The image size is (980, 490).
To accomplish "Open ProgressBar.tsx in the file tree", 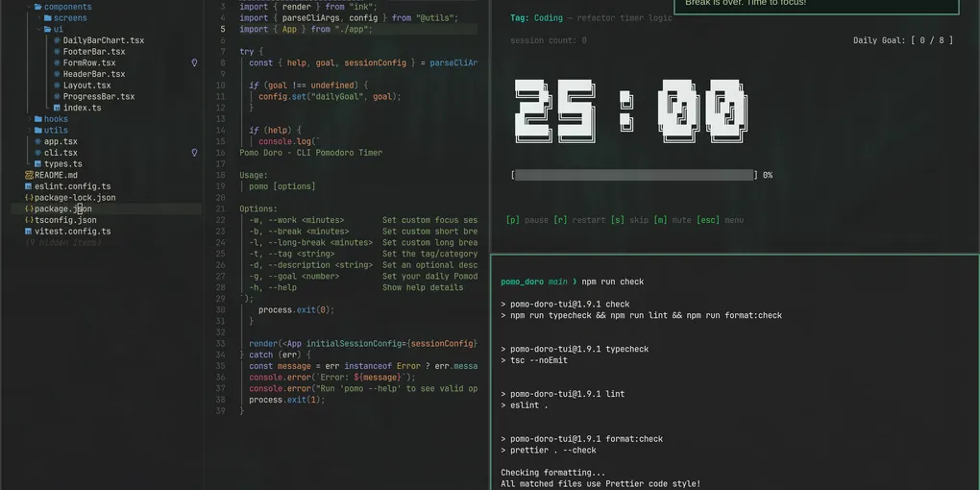I will click(99, 97).
